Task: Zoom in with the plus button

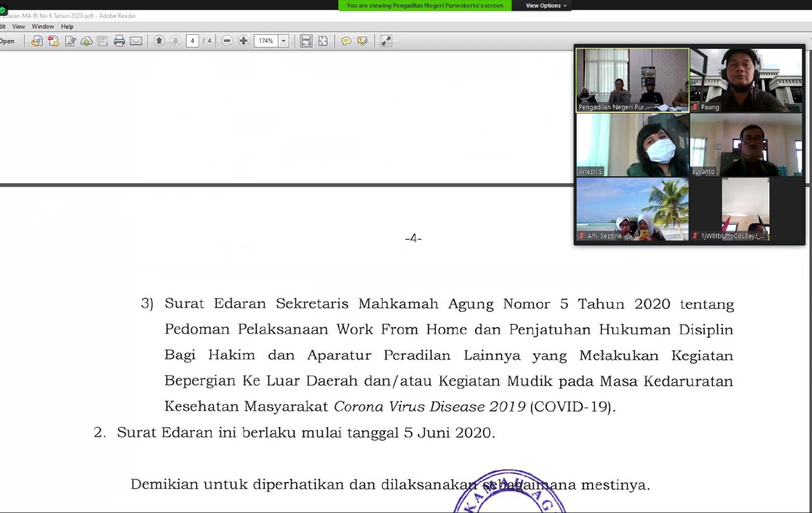Action: 244,41
